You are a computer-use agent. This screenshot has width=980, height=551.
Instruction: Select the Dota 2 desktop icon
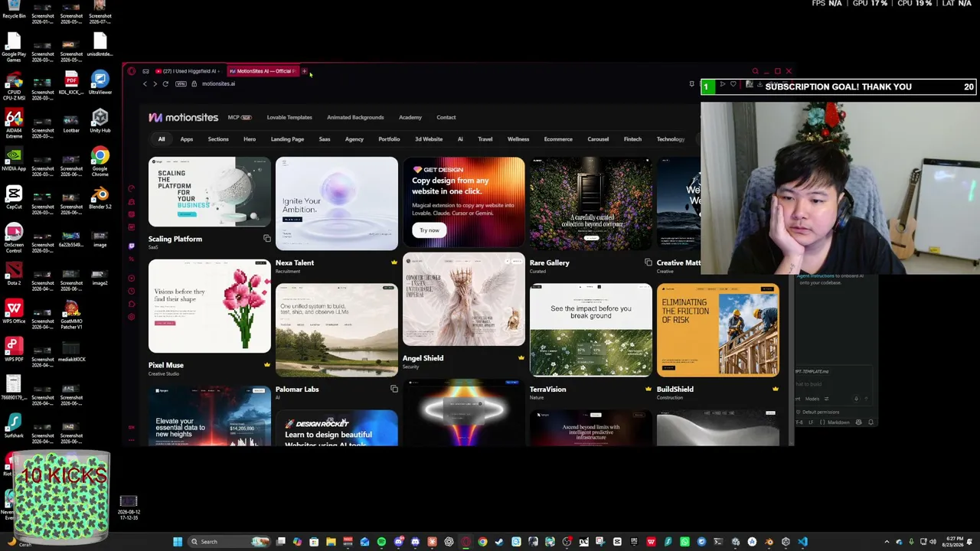point(14,274)
